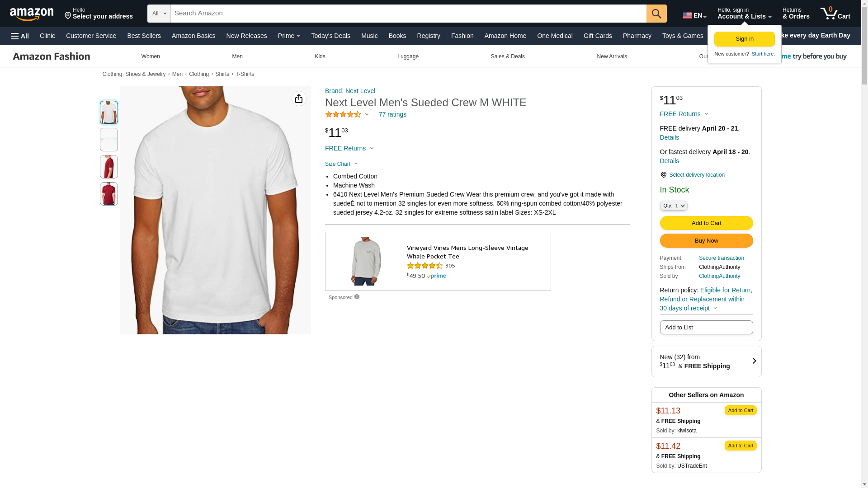Open the All hamburger menu
The image size is (868, 488).
(x=20, y=36)
